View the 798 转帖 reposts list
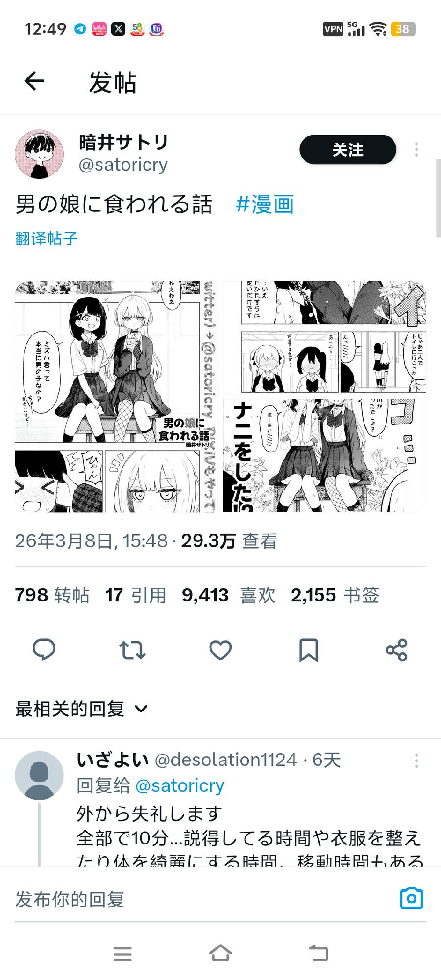This screenshot has height=980, width=441. point(52,595)
